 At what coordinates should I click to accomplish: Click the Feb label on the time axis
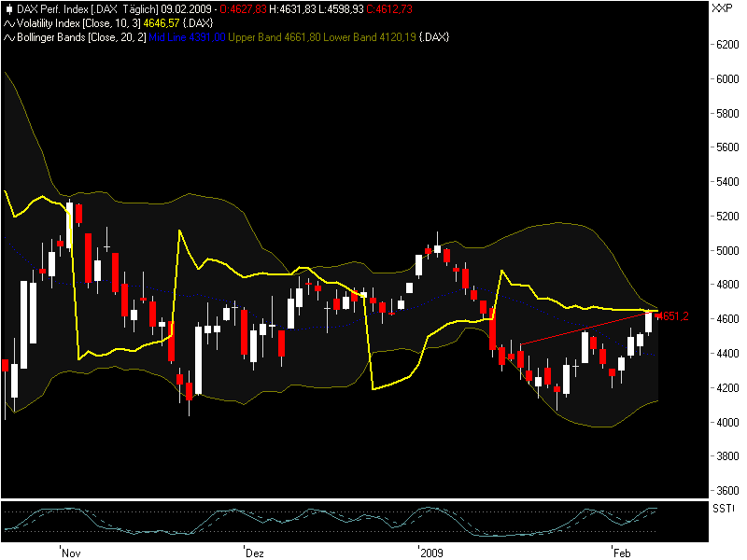[621, 553]
